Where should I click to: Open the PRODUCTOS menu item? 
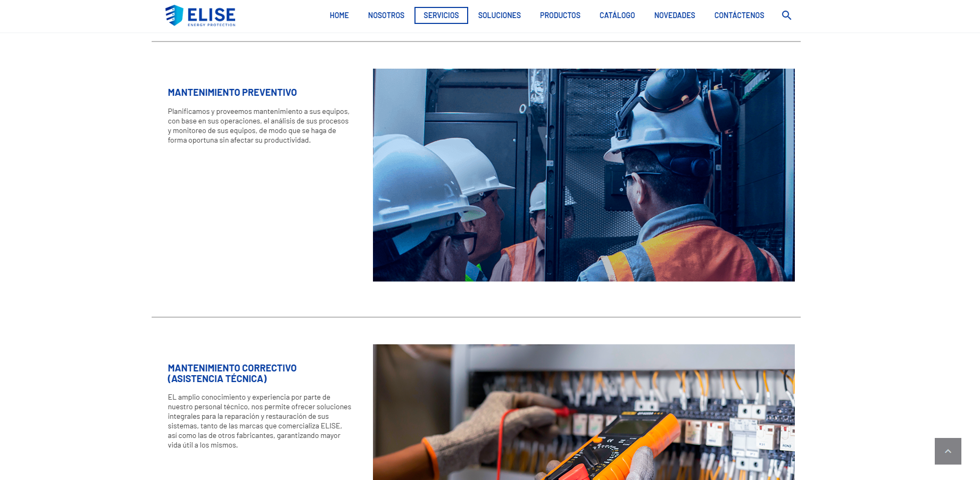(560, 15)
